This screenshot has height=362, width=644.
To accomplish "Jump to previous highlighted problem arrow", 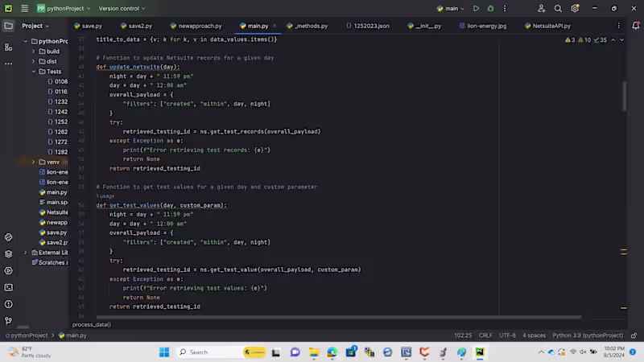I will [x=613, y=39].
